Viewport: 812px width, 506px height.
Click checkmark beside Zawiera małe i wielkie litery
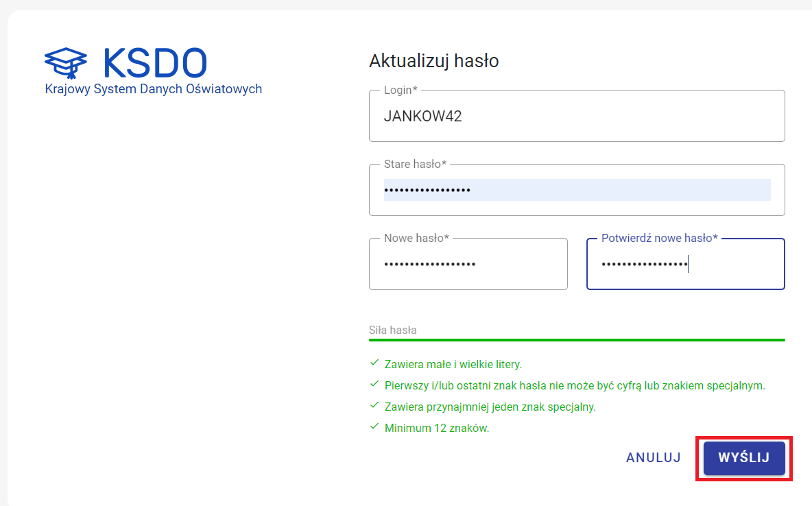point(374,363)
